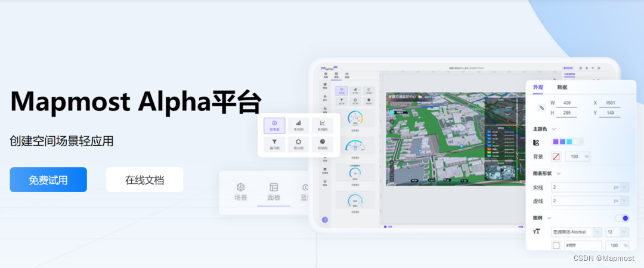Select the 饼状图 pie chart icon
The image size is (644, 268).
pyautogui.click(x=323, y=144)
